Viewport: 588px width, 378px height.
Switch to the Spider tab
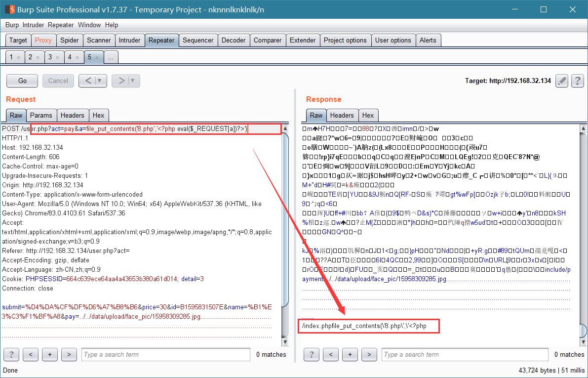coord(70,40)
